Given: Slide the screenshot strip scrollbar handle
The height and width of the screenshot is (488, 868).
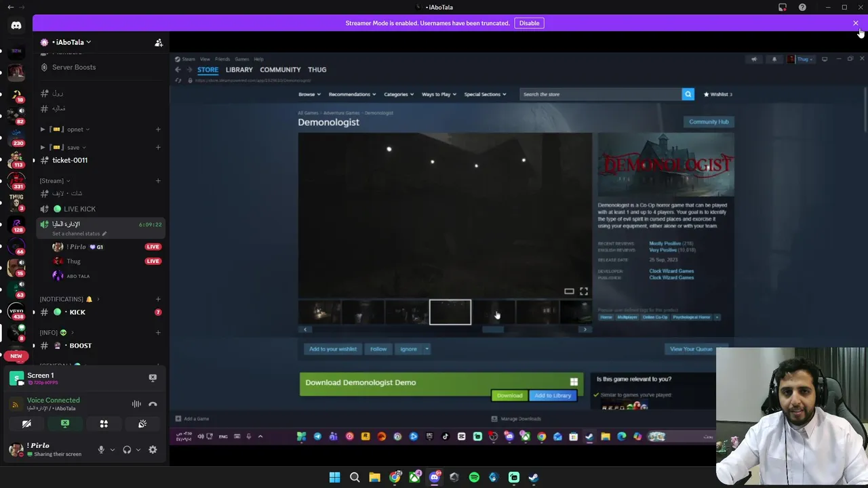Looking at the screenshot, I should [493, 329].
